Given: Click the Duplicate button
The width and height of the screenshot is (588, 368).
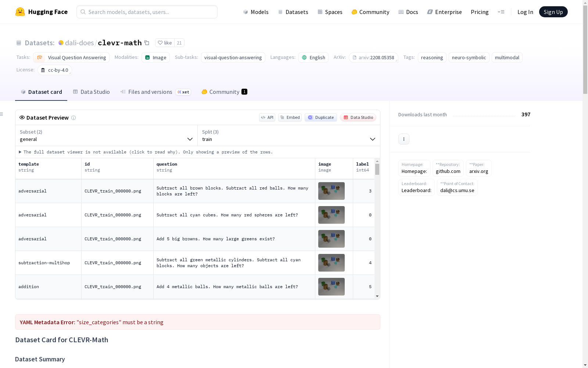Looking at the screenshot, I should pyautogui.click(x=321, y=117).
